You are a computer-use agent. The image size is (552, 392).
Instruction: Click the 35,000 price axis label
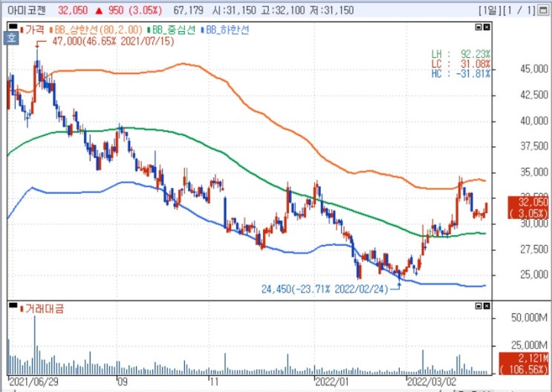534,172
